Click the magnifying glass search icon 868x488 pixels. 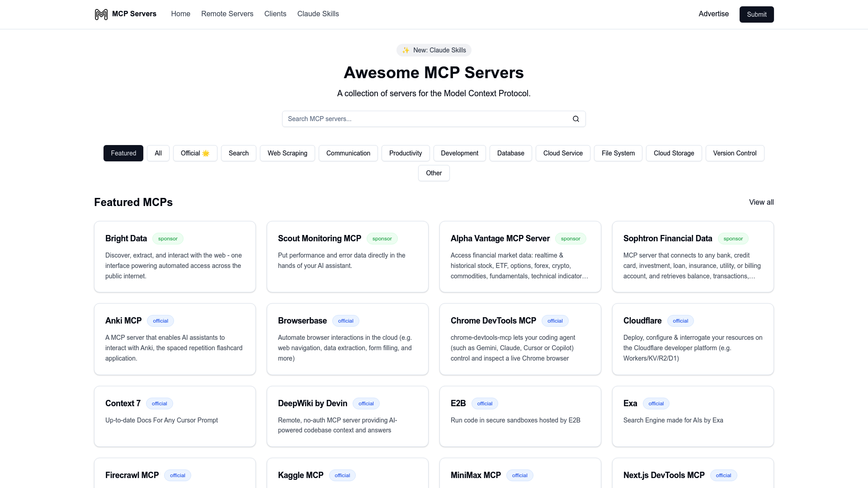pos(576,118)
